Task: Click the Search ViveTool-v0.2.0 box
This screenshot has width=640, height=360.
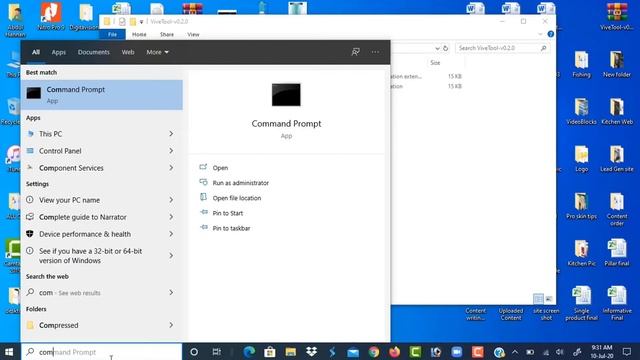Action: 502,48
